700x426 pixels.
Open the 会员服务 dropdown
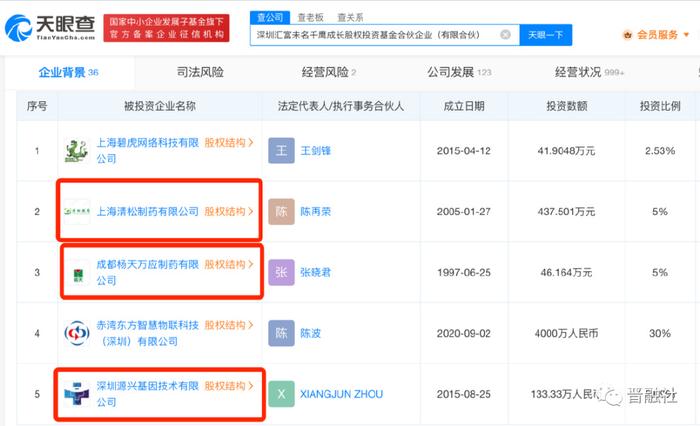[x=662, y=35]
